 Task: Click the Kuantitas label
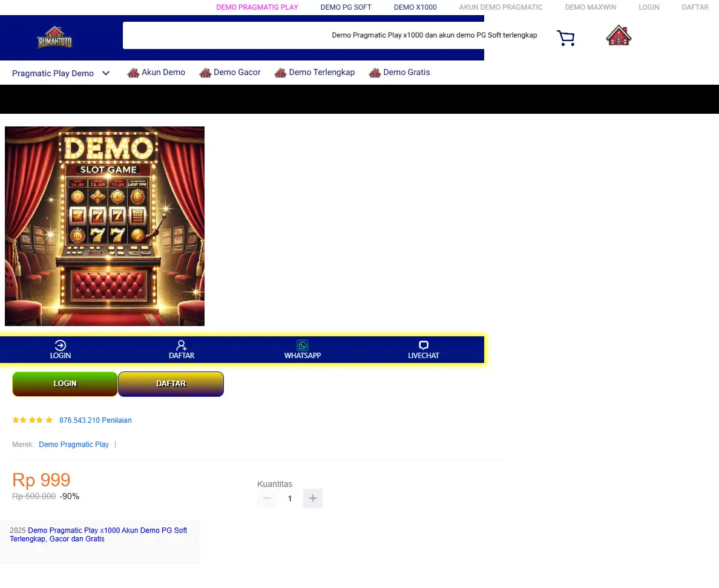click(x=275, y=484)
